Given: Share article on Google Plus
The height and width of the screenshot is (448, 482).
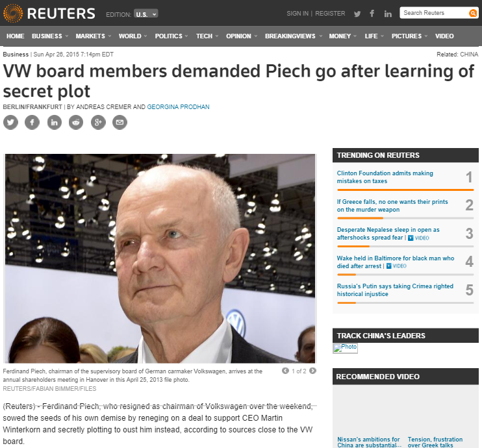Looking at the screenshot, I should click(98, 122).
